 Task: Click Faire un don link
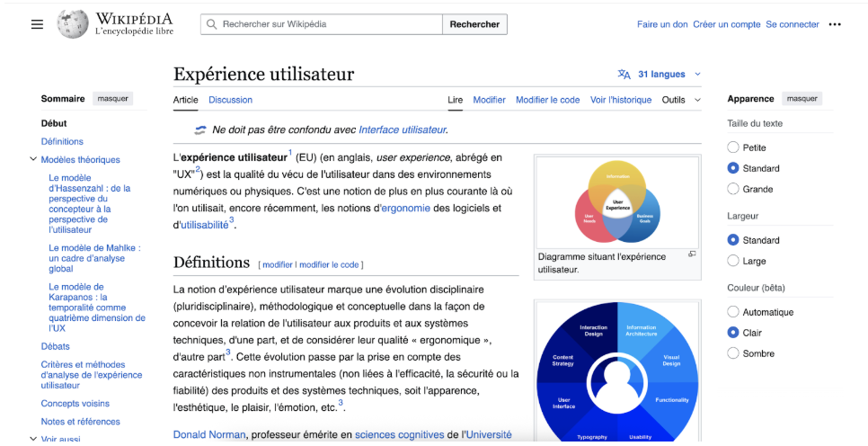pyautogui.click(x=662, y=24)
